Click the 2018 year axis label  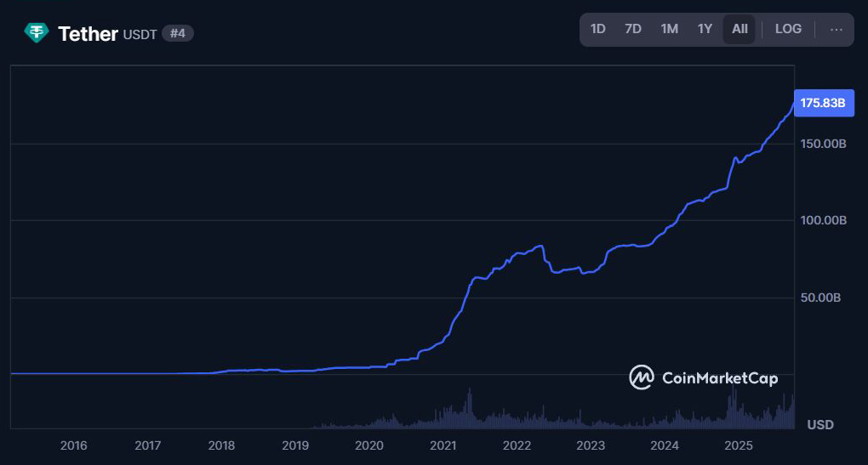pyautogui.click(x=221, y=445)
